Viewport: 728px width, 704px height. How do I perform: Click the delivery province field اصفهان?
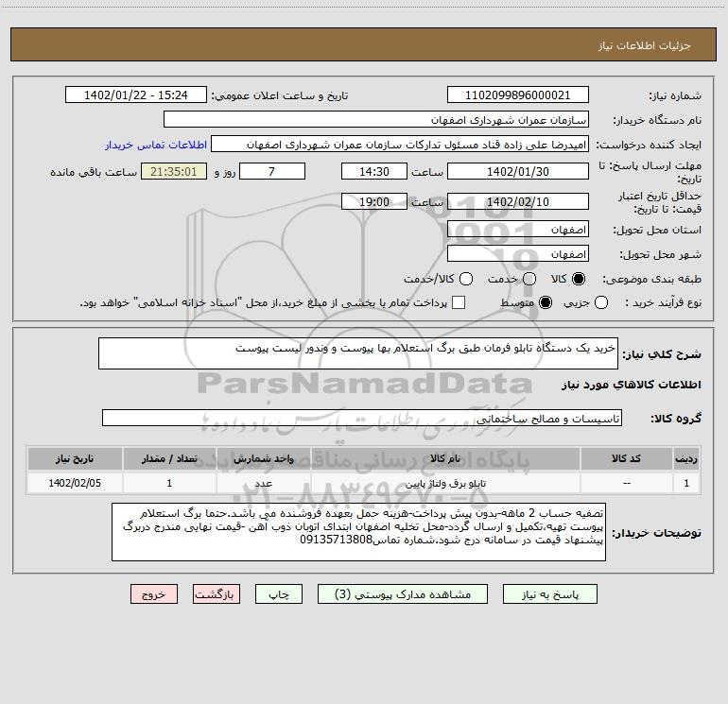(x=518, y=230)
